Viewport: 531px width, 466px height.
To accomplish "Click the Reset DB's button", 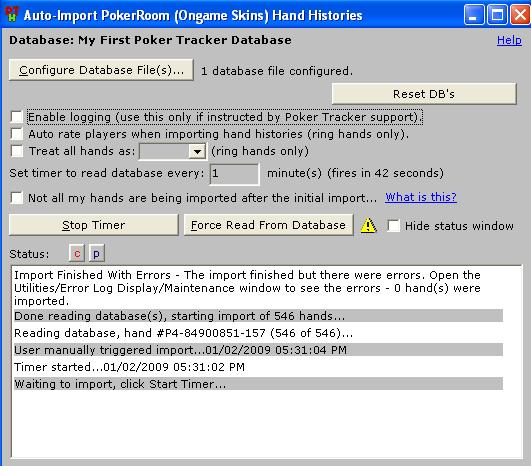I will click(x=424, y=94).
